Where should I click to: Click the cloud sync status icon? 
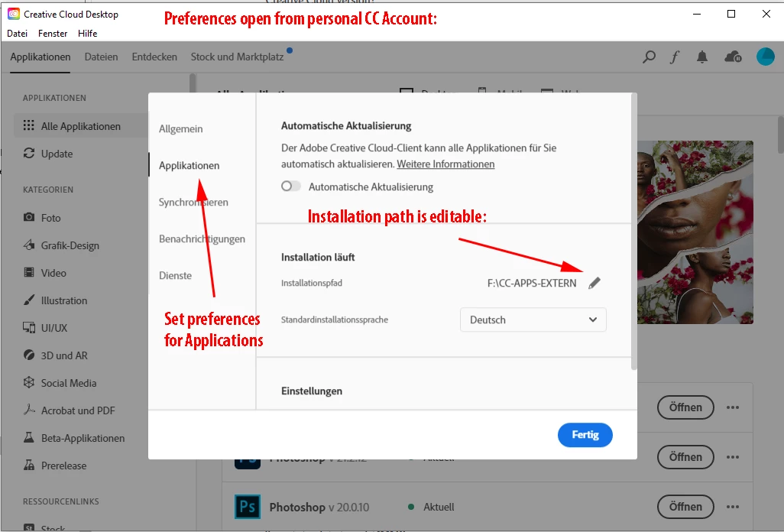[733, 57]
